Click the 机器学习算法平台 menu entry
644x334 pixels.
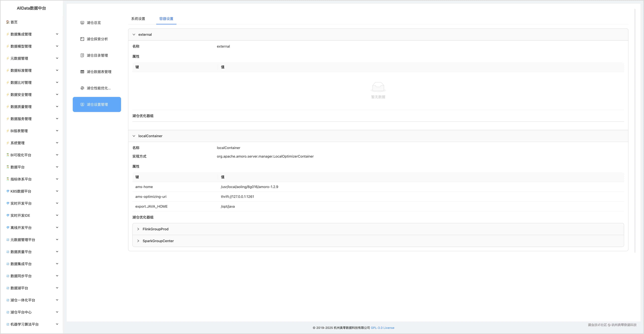click(25, 324)
